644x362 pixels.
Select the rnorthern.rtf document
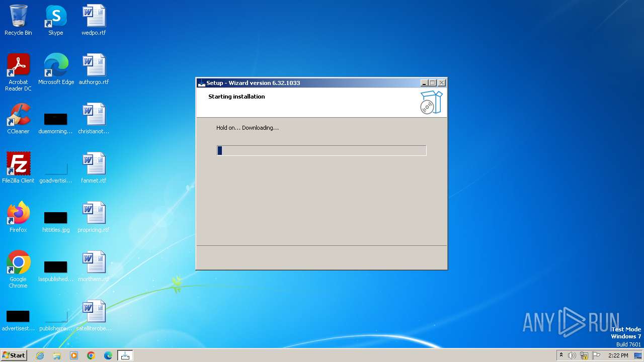tap(94, 266)
